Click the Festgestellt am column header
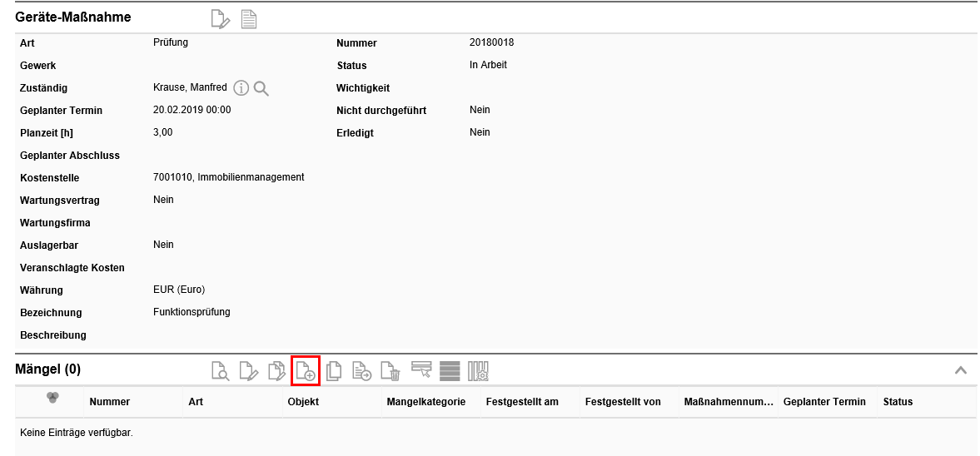This screenshot has width=980, height=456. [522, 402]
